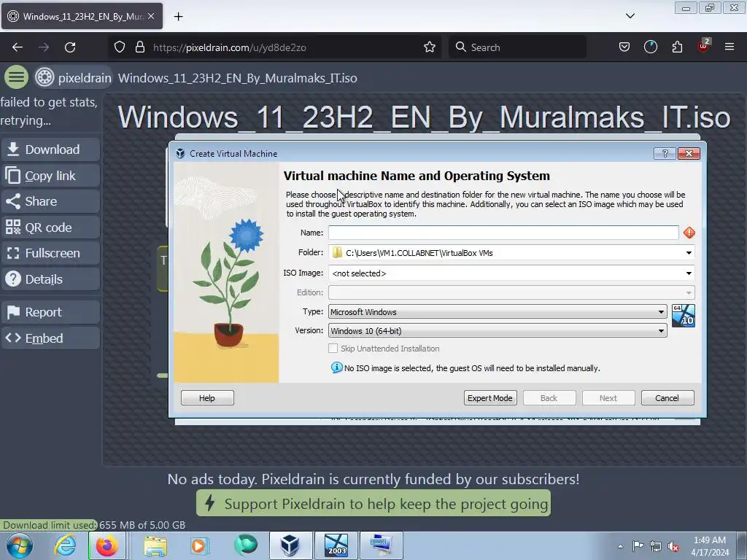Click the Firefox taskbar icon
Screen dimensions: 747x560
click(107, 545)
